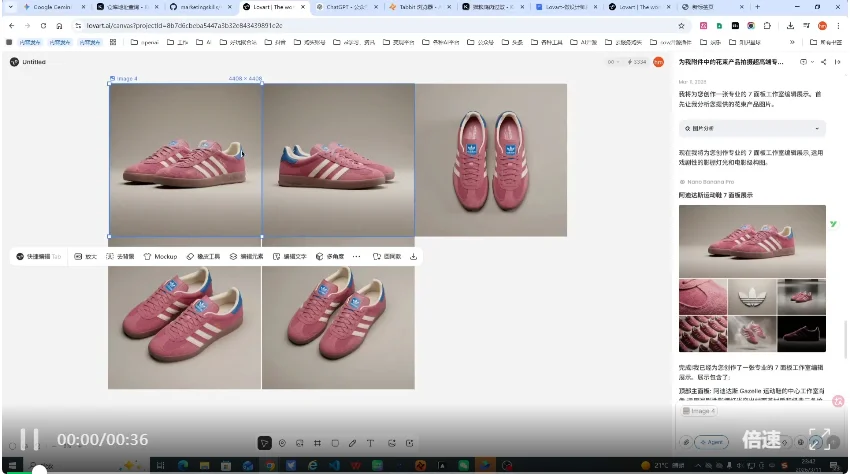Expand the image analysis (图片分析) section
This screenshot has width=850, height=474.
(x=751, y=129)
